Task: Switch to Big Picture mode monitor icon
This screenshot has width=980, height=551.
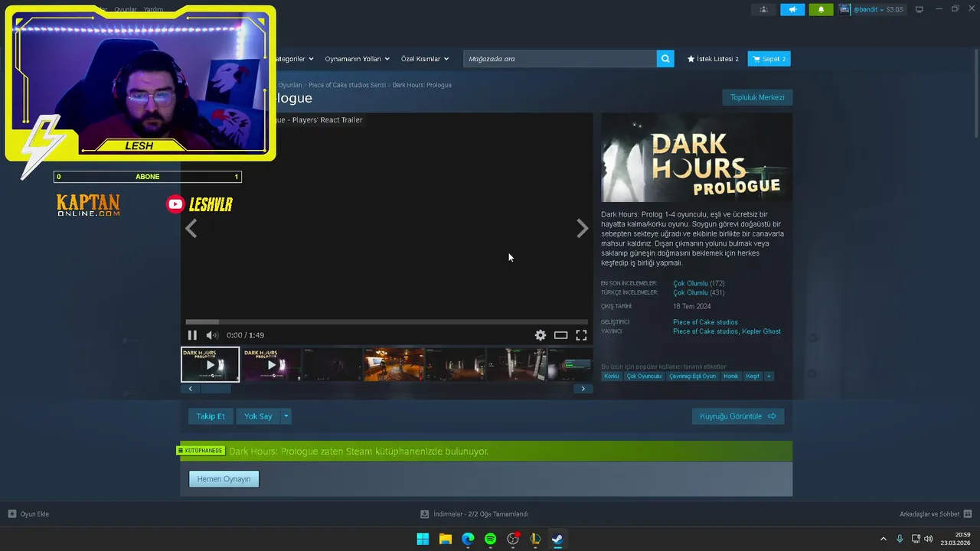Action: (x=920, y=9)
